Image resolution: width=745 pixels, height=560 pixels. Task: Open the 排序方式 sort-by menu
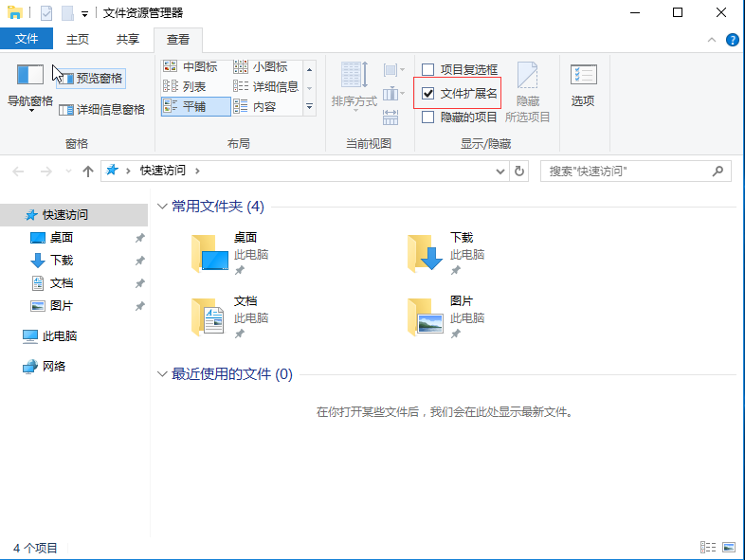(354, 85)
